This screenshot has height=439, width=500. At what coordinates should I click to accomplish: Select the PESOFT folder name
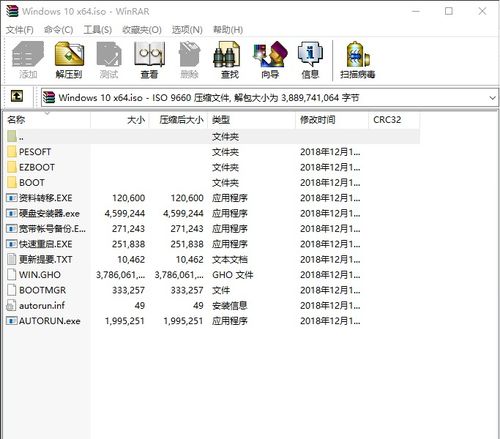[x=35, y=152]
